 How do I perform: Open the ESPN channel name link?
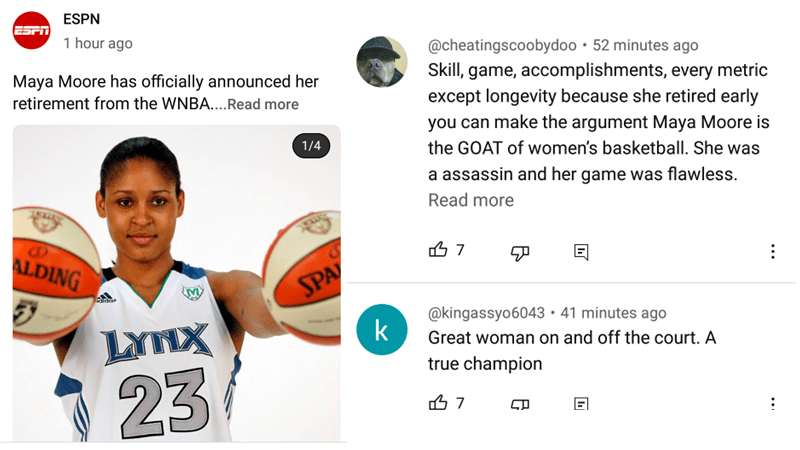pos(81,19)
